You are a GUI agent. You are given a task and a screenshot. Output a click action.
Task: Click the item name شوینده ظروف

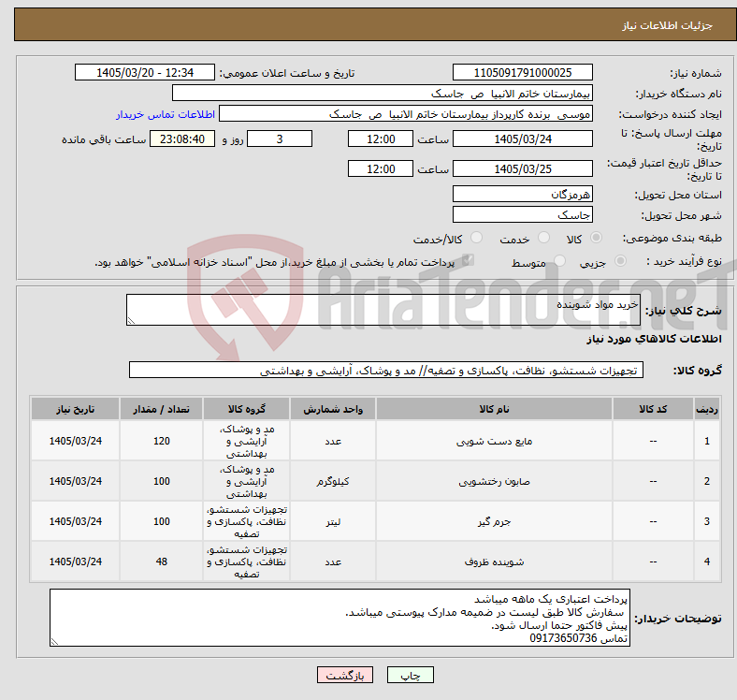coord(494,561)
